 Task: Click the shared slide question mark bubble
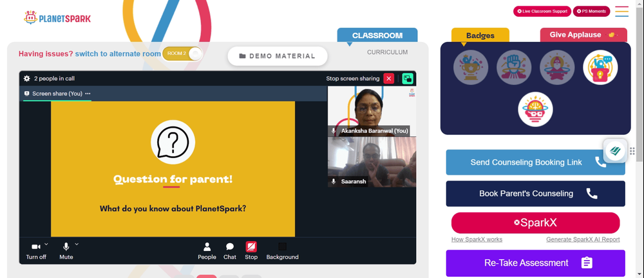[x=173, y=143]
